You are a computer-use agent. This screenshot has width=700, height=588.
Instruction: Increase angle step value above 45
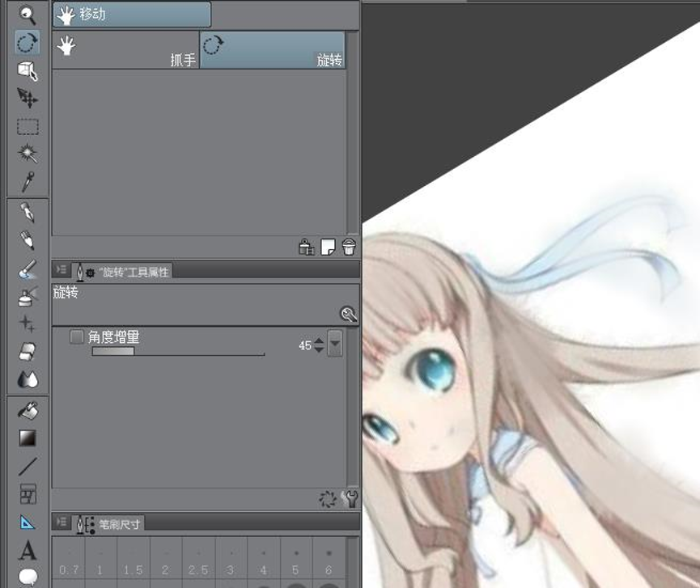(319, 341)
